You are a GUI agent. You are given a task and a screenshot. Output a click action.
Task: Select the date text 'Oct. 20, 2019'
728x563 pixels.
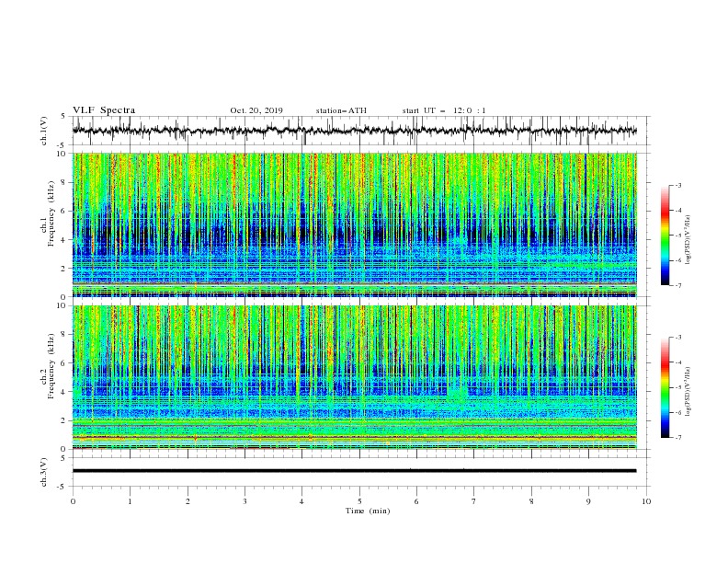[256, 110]
